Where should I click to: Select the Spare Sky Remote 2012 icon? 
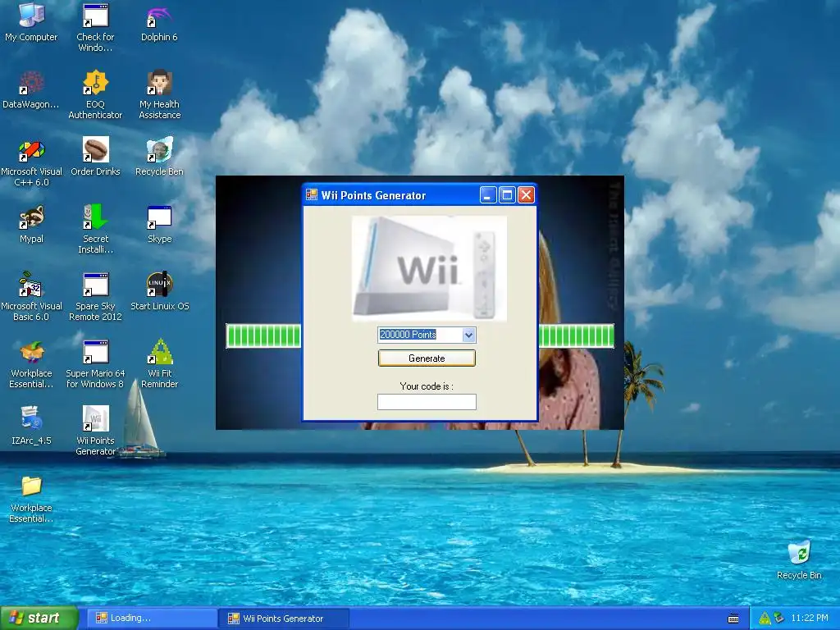pyautogui.click(x=95, y=296)
